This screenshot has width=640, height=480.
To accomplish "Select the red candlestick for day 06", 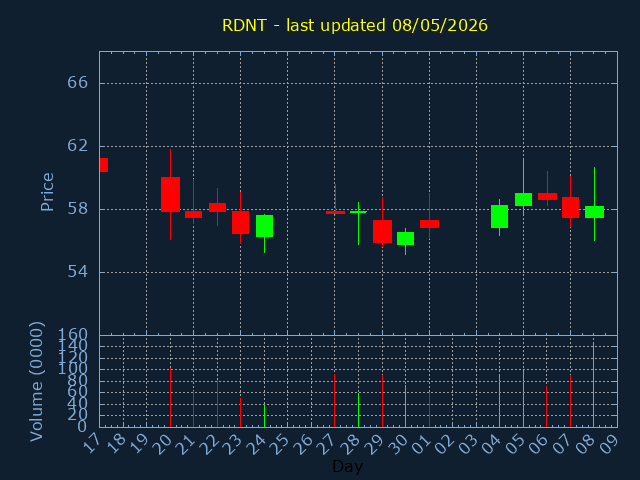I will pos(547,196).
